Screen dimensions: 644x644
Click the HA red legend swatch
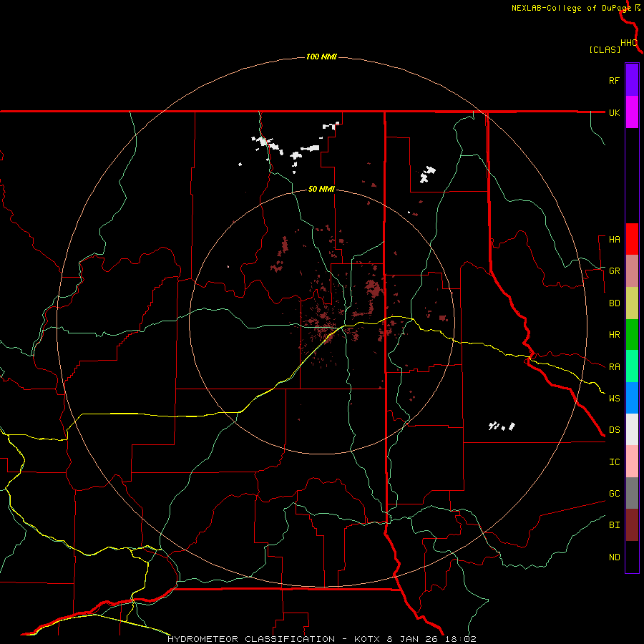click(x=632, y=239)
